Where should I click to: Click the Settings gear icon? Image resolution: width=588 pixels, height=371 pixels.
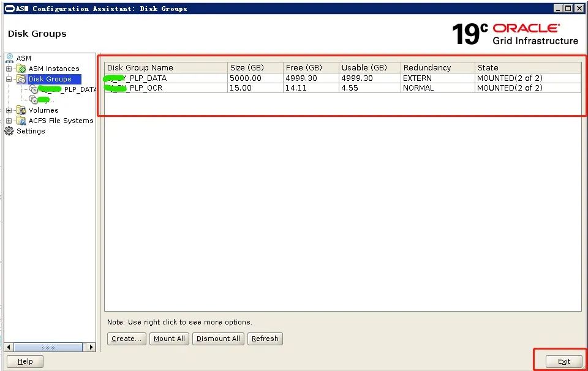pos(9,131)
